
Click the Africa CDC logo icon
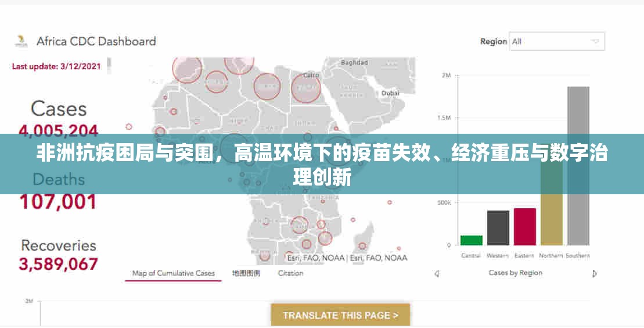click(21, 41)
